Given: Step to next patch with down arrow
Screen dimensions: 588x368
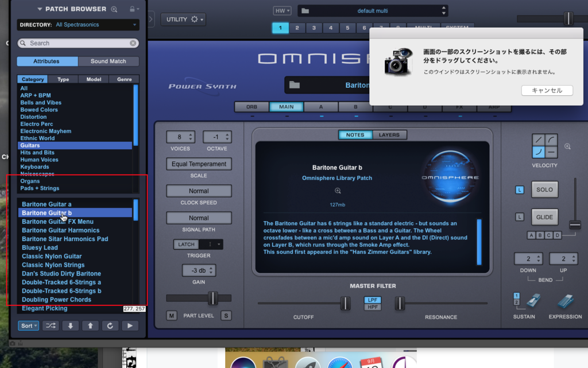Looking at the screenshot, I should (x=71, y=326).
